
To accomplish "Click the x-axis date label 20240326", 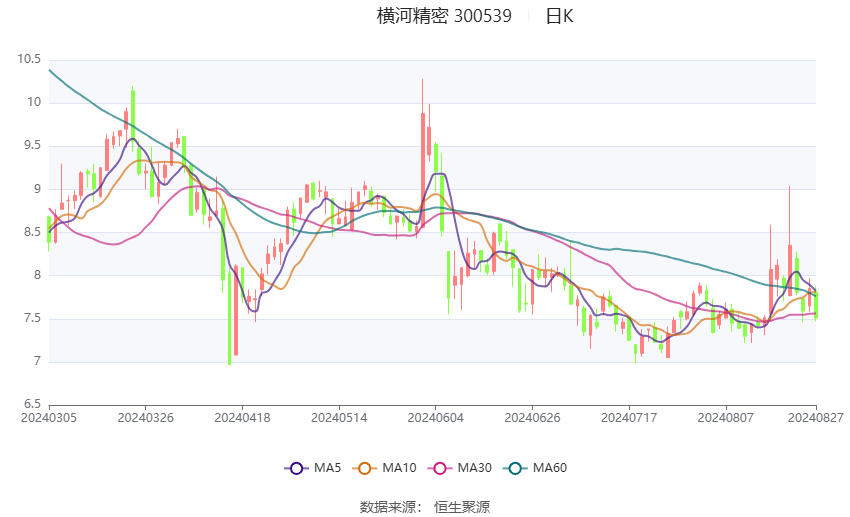I will 145,418.
